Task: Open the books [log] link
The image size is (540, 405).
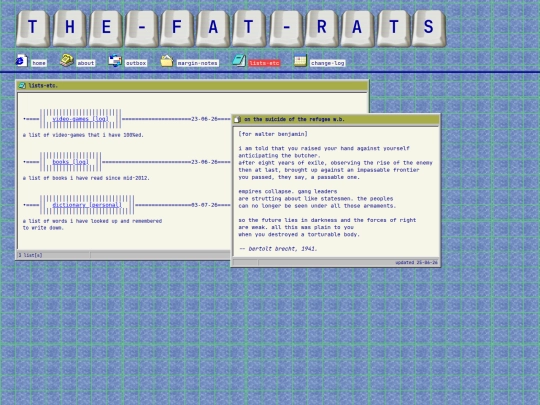Action: [x=71, y=162]
